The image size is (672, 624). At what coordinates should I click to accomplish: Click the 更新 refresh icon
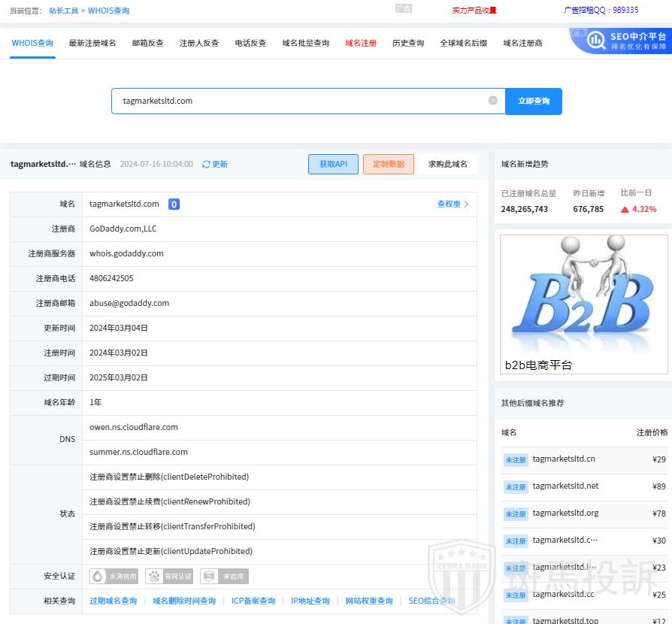[207, 165]
